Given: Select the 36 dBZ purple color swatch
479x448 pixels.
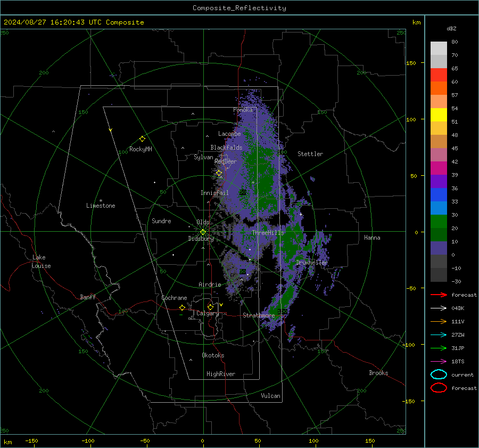Looking at the screenshot, I should (439, 182).
